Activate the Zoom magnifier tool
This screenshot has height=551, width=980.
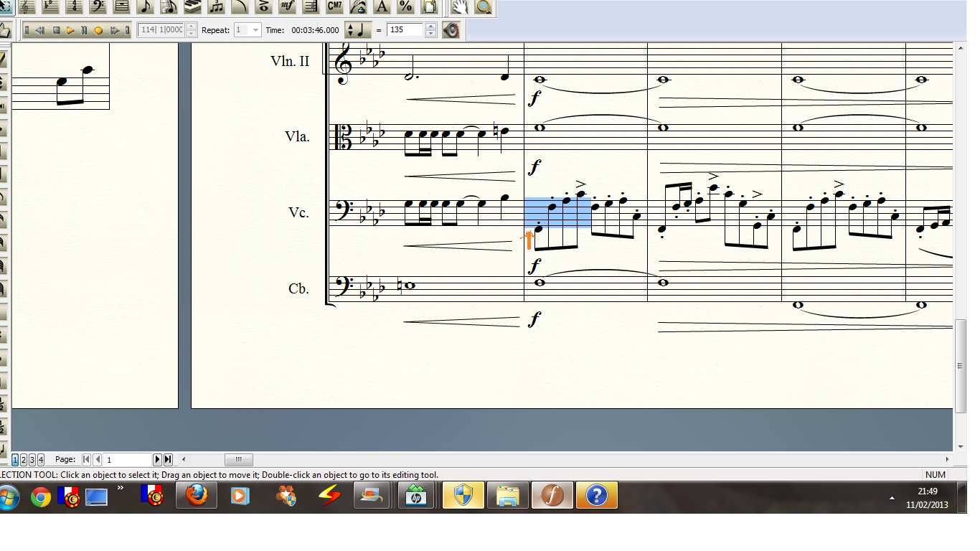484,7
